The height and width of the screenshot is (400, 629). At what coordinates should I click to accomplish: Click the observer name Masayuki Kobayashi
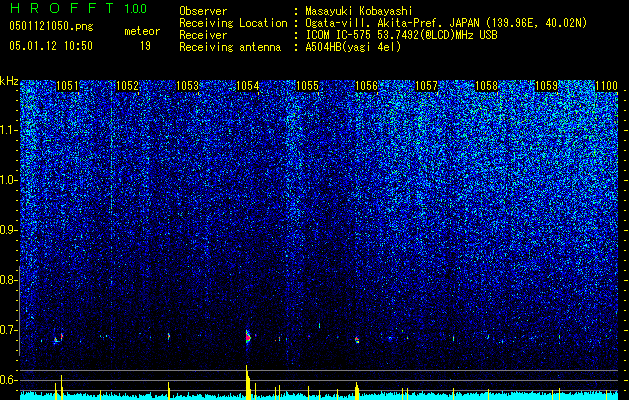(x=359, y=11)
